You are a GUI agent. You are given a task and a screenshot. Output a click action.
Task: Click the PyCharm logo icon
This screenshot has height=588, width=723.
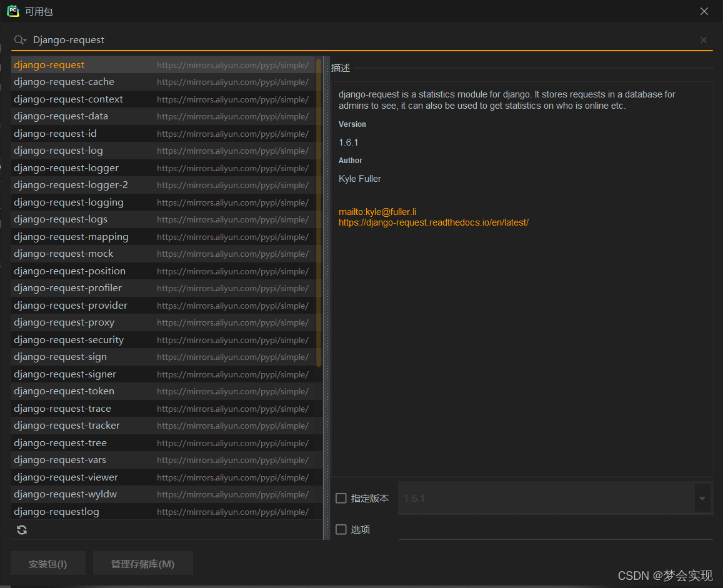[x=12, y=11]
